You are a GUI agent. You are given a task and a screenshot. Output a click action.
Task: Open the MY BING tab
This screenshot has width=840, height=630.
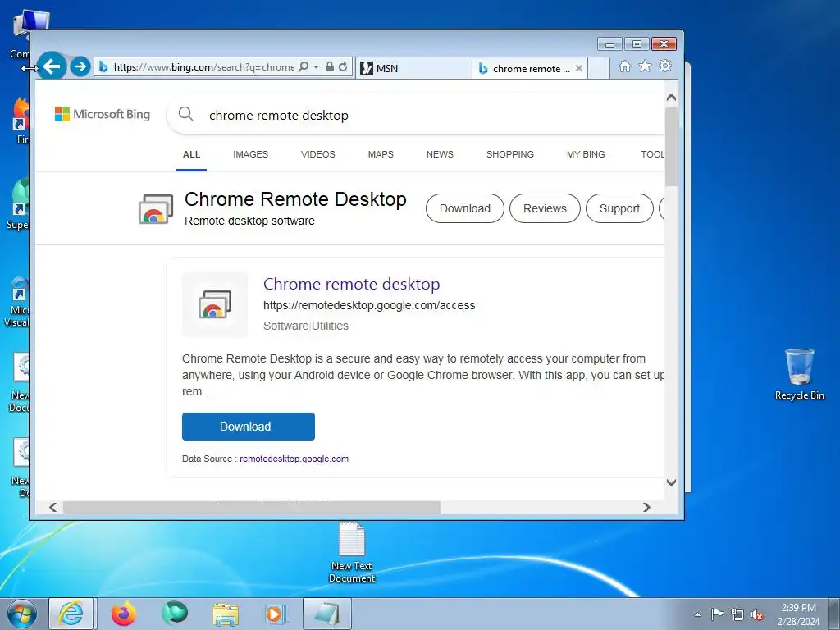[x=586, y=154]
